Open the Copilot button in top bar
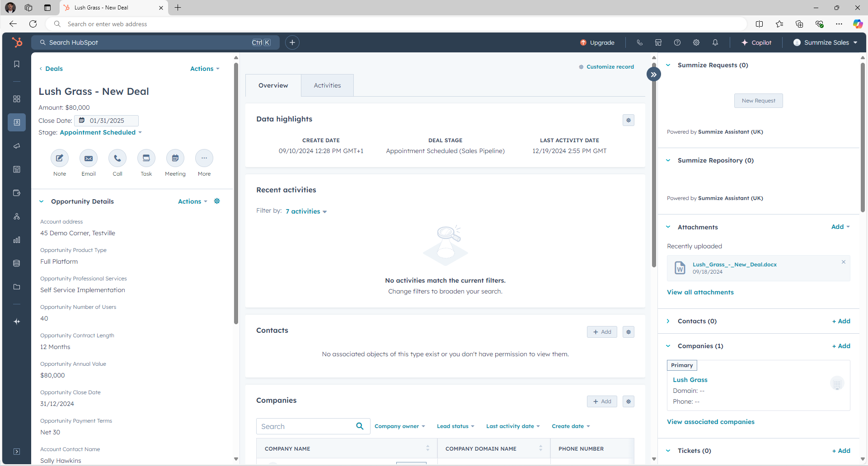 [756, 42]
